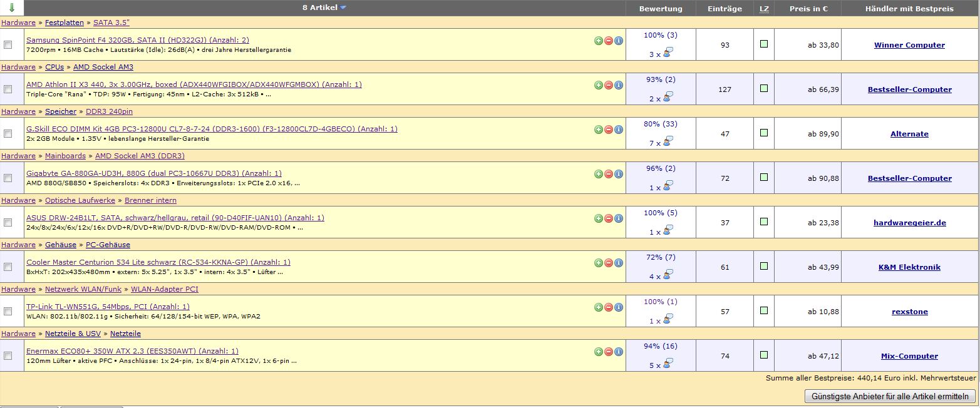Sort by the Bewertung column header

pyautogui.click(x=661, y=9)
